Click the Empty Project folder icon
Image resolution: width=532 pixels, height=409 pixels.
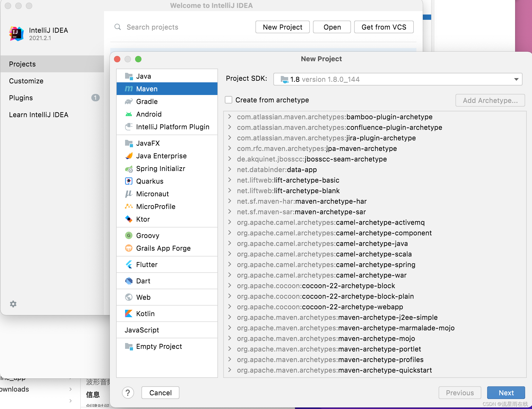(x=129, y=346)
